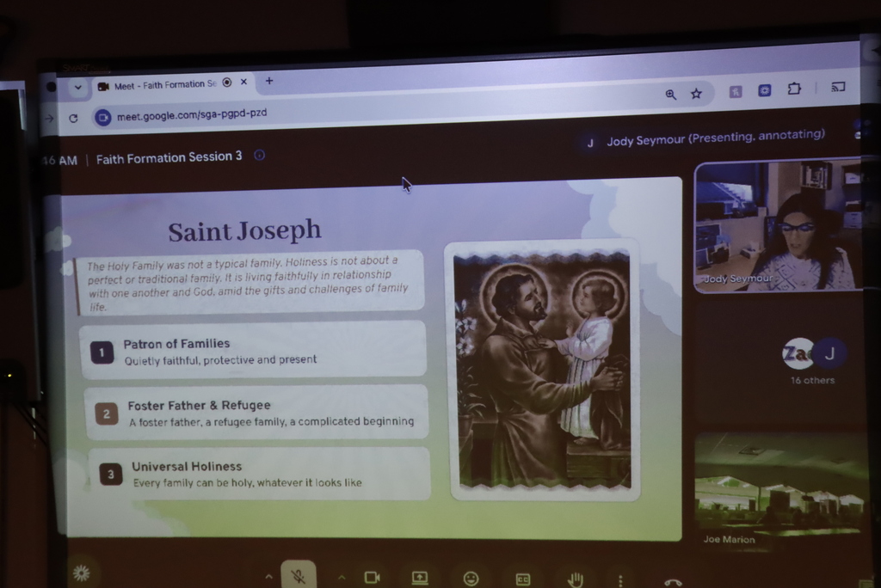881x588 pixels.
Task: Open the Chrome Extensions puzzle menu
Action: coord(794,89)
